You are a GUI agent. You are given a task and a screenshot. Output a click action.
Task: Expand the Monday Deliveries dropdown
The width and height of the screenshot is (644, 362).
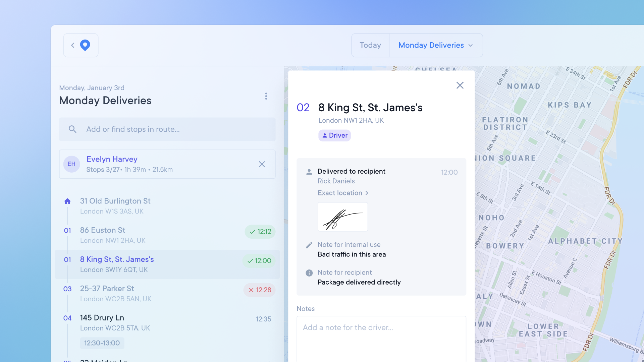(436, 45)
